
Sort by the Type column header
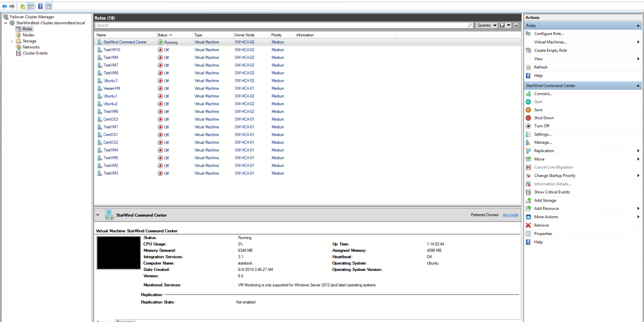(213, 35)
